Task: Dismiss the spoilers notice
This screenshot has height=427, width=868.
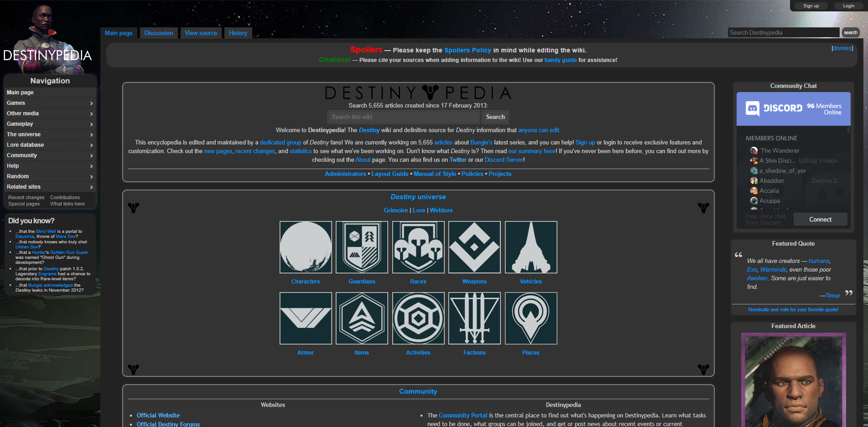Action: [842, 48]
